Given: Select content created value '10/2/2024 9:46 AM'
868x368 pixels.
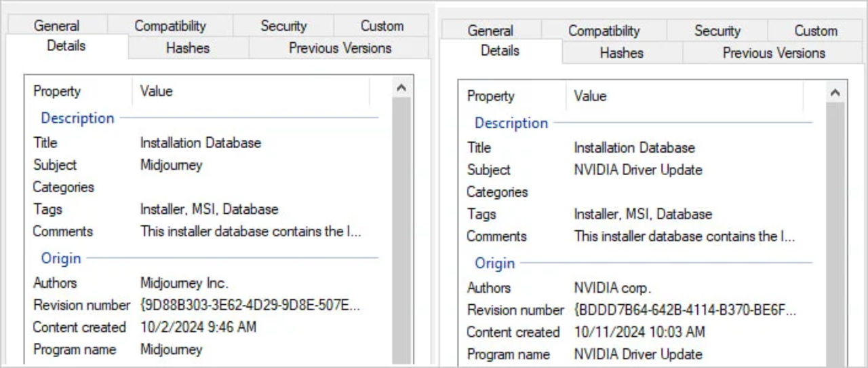Looking at the screenshot, I should pyautogui.click(x=198, y=327).
